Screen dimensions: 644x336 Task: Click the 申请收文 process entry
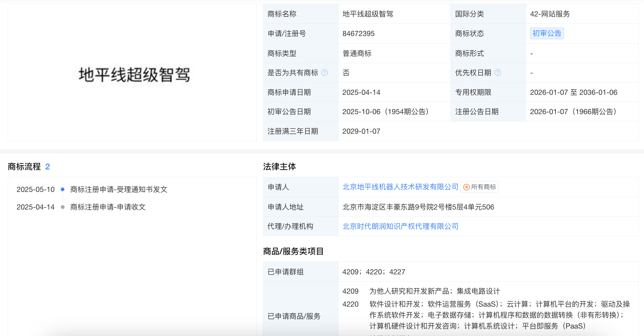tap(108, 207)
